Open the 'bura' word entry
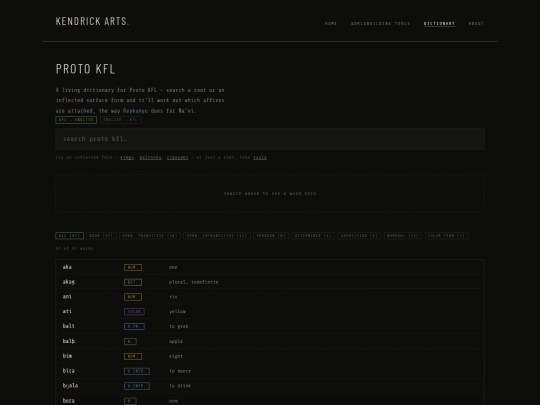Image resolution: width=540 pixels, height=405 pixels. [270, 400]
